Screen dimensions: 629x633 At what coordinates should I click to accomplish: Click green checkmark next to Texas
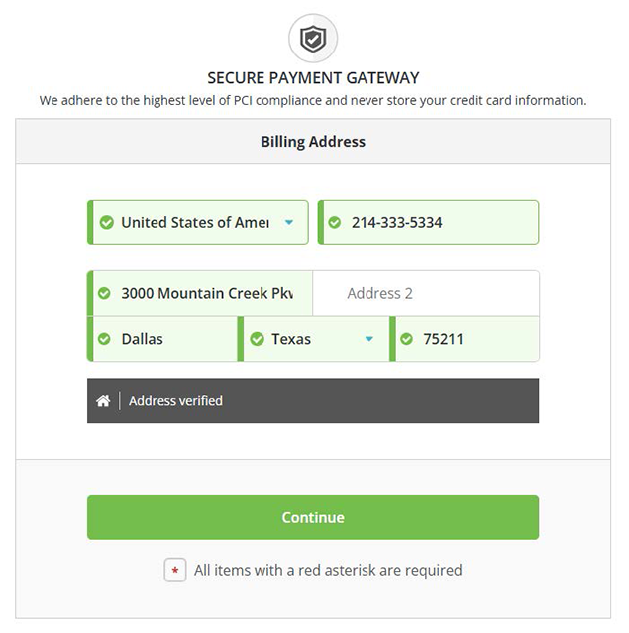coord(255,339)
